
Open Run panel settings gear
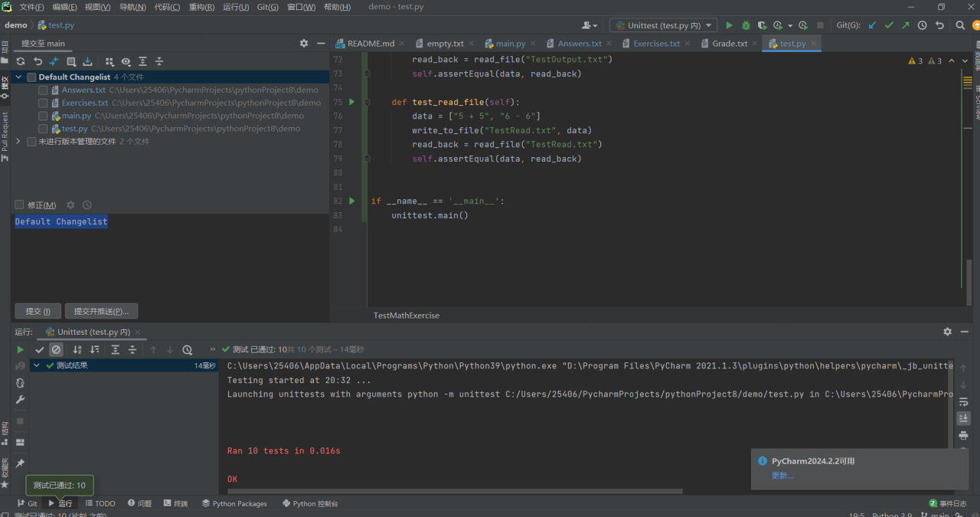947,332
